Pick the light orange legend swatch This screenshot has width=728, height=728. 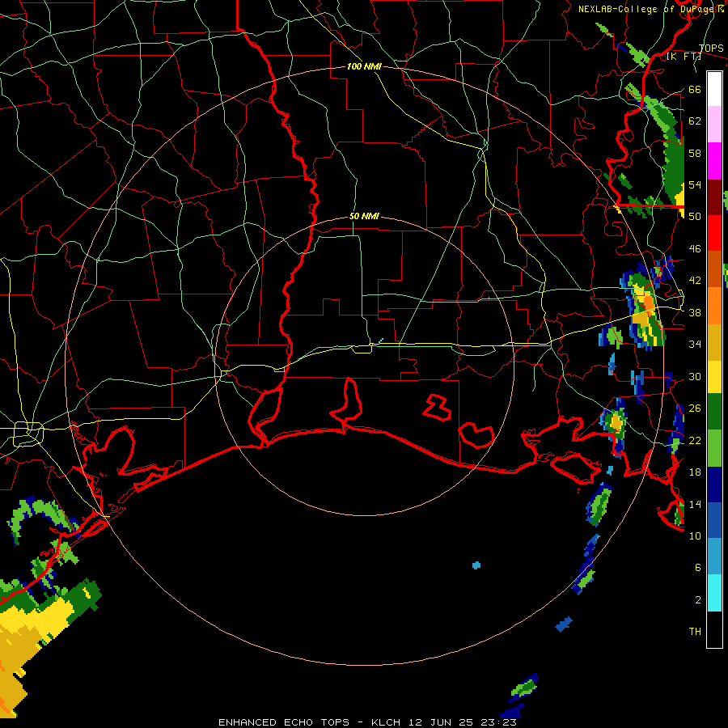(x=714, y=306)
